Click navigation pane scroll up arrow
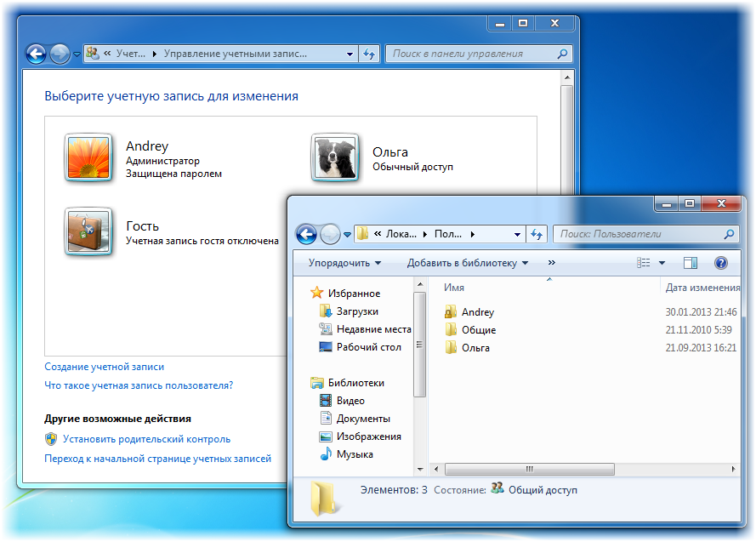The height and width of the screenshot is (542, 756). [x=420, y=284]
